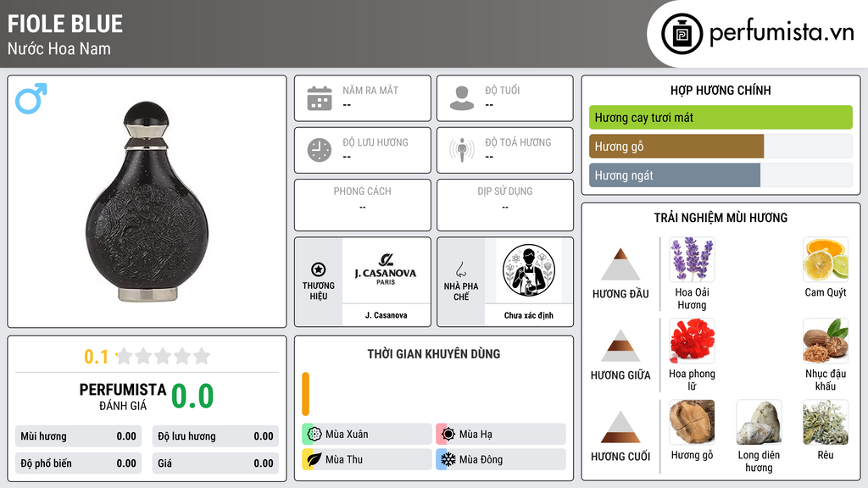Open the Hoa phong lữ geranium note image
Image resolution: width=868 pixels, height=488 pixels.
point(692,341)
